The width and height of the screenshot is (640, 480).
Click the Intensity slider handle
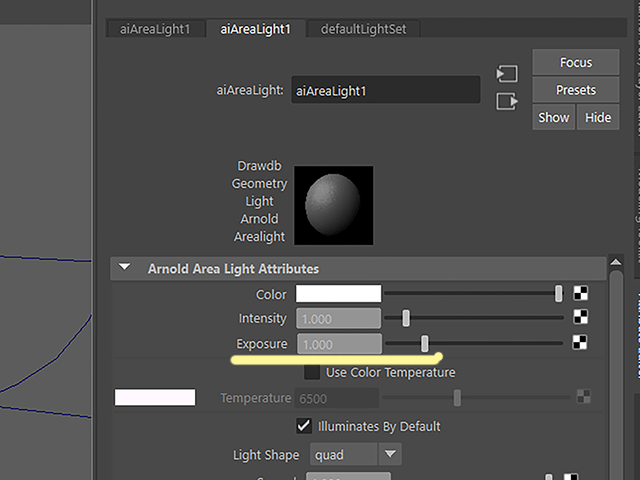point(406,318)
